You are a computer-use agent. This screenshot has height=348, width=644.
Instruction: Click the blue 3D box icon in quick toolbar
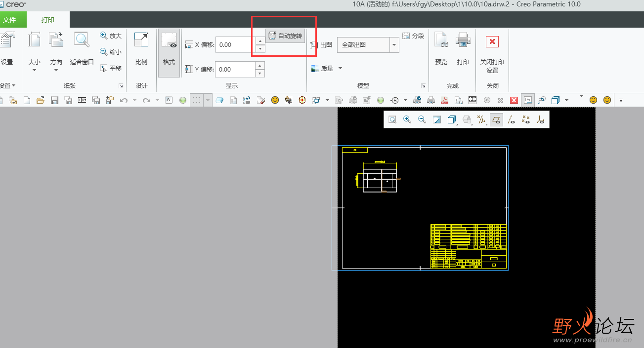click(x=556, y=100)
